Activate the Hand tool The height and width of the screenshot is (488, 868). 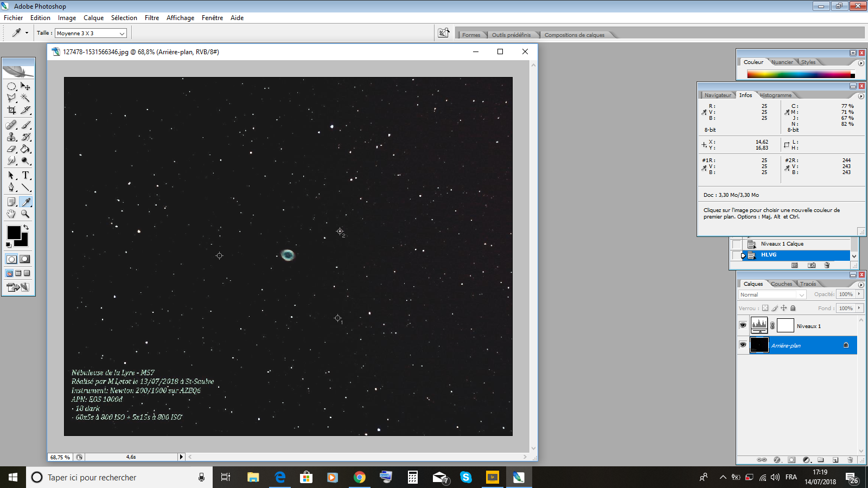(x=11, y=214)
